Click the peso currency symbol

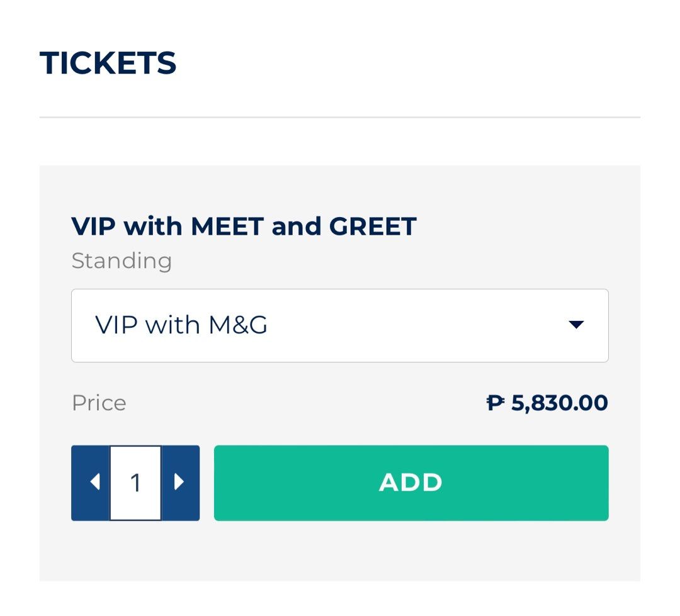point(496,403)
